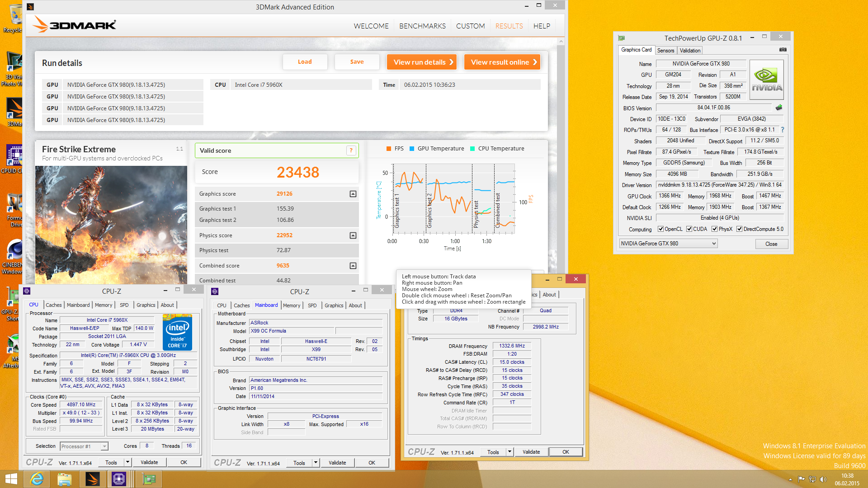The height and width of the screenshot is (488, 868).
Task: Click the Fire Strike Extreme preview image
Action: tap(111, 225)
